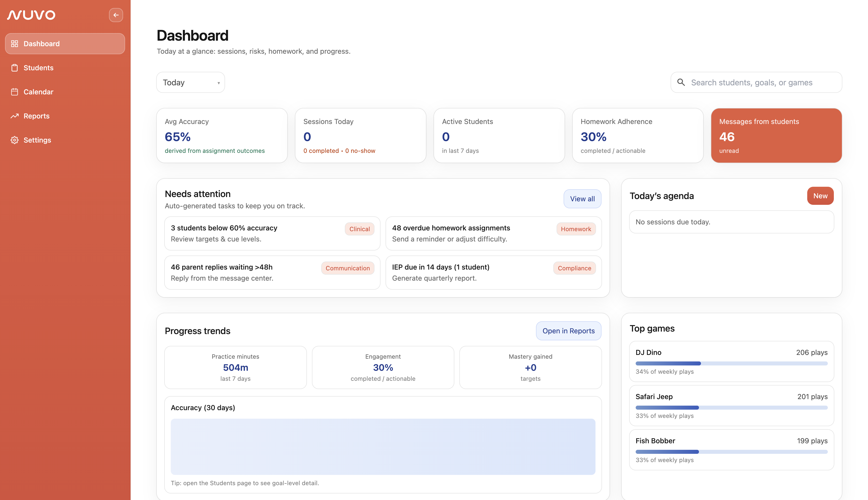Open Students via the clipboard icon
The height and width of the screenshot is (500, 868).
[15, 68]
